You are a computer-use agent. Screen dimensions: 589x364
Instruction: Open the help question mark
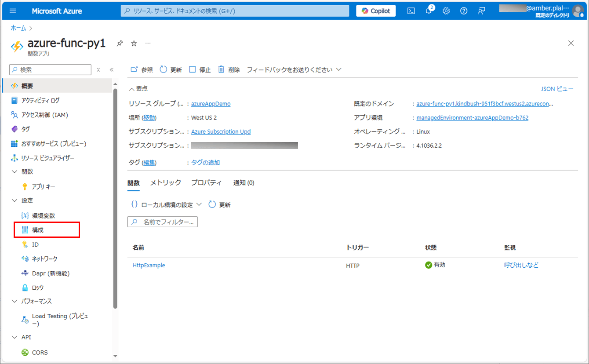pyautogui.click(x=464, y=11)
